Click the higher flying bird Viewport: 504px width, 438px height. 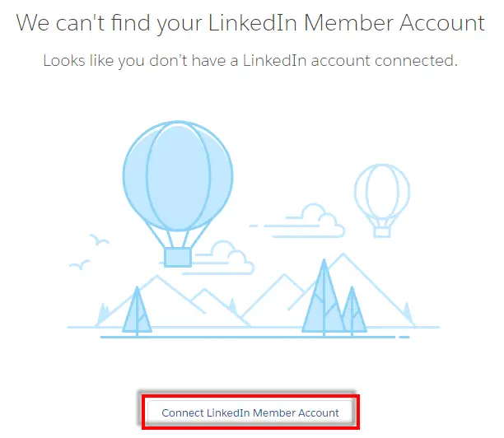[99, 240]
